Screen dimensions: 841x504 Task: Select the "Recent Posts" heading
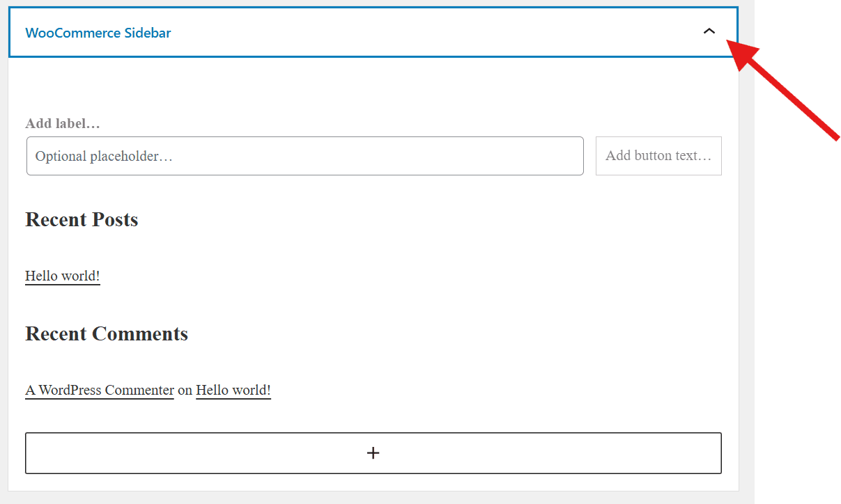[x=82, y=219]
